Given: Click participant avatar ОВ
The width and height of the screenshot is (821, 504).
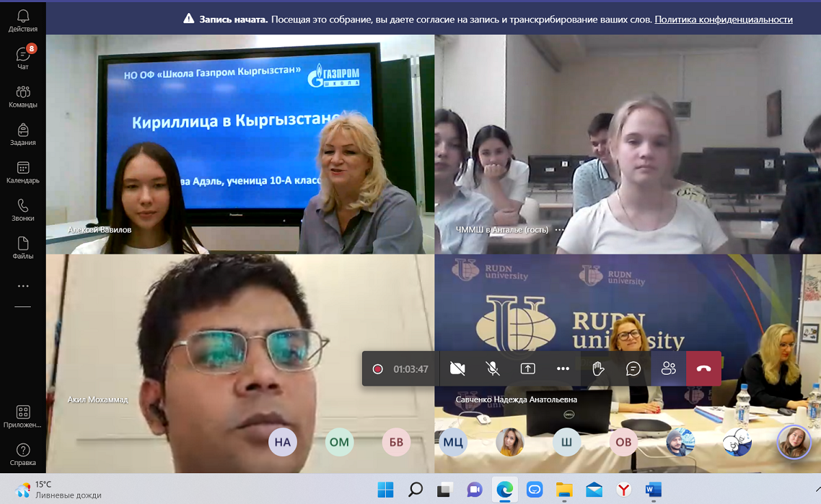Looking at the screenshot, I should [623, 442].
